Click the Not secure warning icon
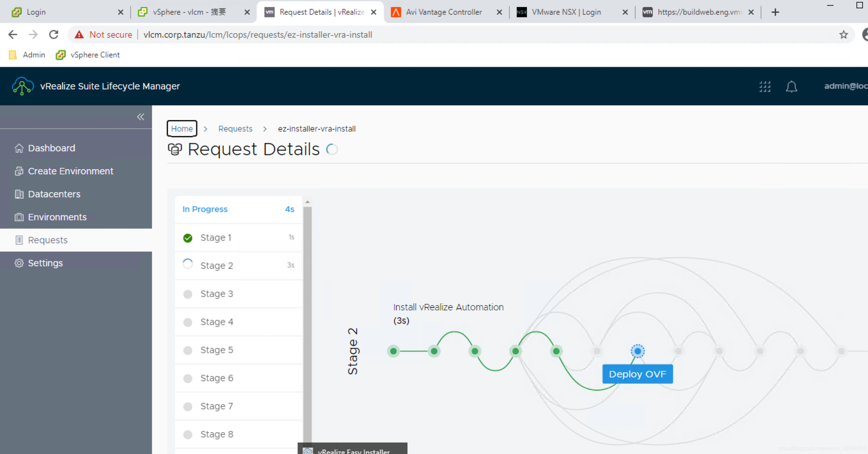The height and width of the screenshot is (454, 868). tap(79, 35)
